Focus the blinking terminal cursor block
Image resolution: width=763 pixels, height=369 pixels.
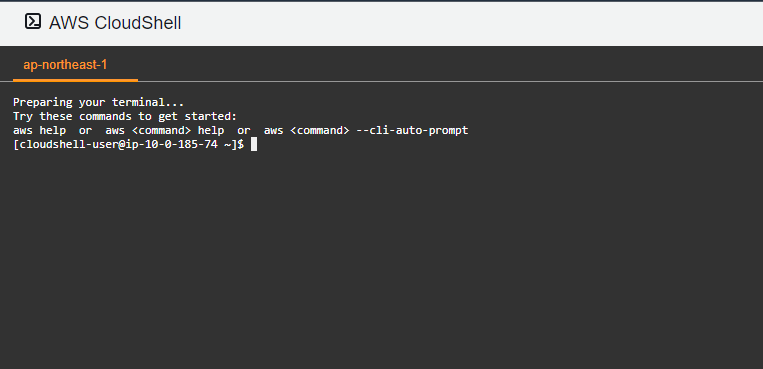[x=254, y=145]
